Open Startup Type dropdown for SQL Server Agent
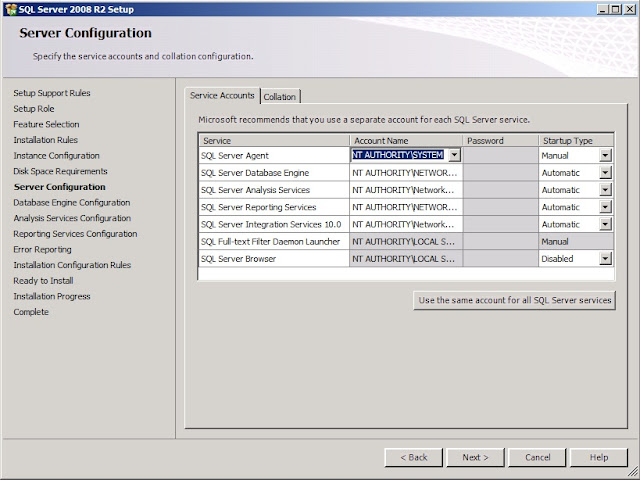The width and height of the screenshot is (640, 480). (605, 155)
